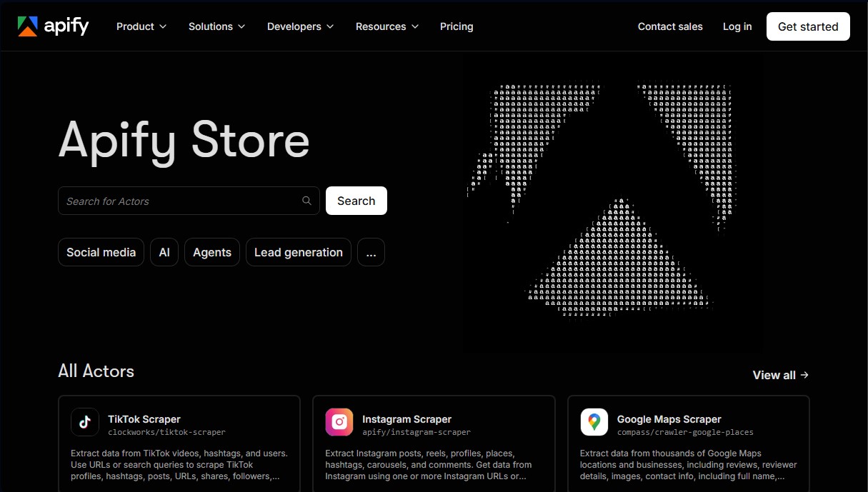
Task: Click the Apify Store heading
Action: point(184,140)
